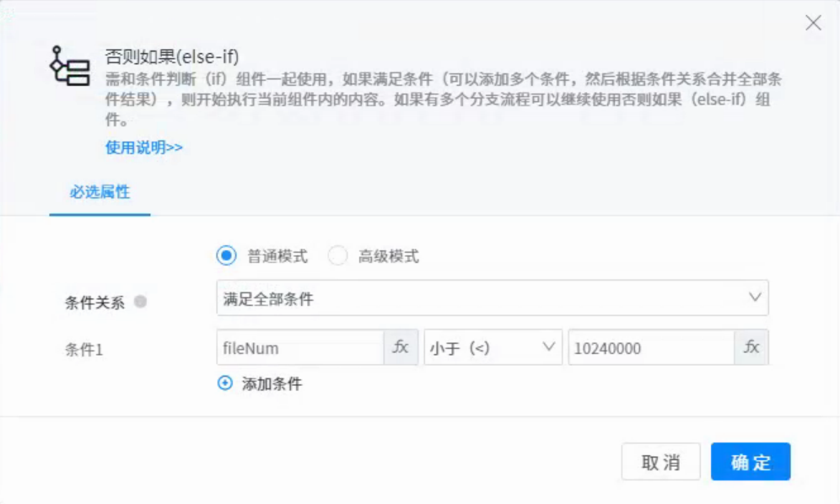The height and width of the screenshot is (504, 840).
Task: Open fx expression editor beside 10240000 field
Action: click(751, 347)
